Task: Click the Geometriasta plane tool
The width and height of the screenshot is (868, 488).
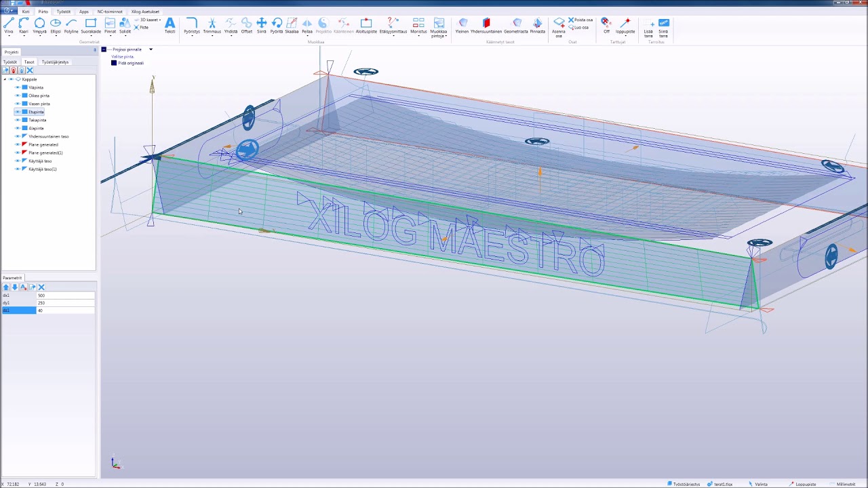Action: tap(516, 26)
